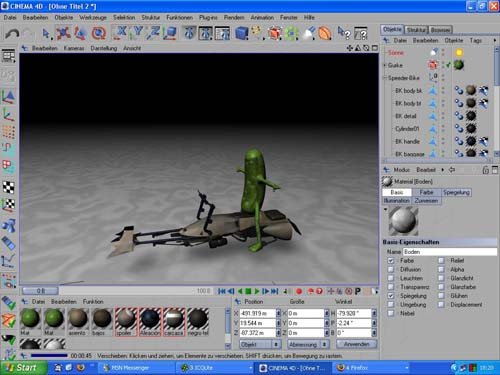Select the Rotate tool icon
The width and height of the screenshot is (500, 375).
pos(98,33)
